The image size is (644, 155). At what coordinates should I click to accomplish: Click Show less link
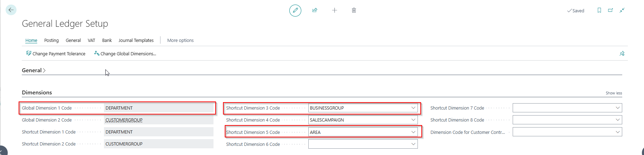614,93
